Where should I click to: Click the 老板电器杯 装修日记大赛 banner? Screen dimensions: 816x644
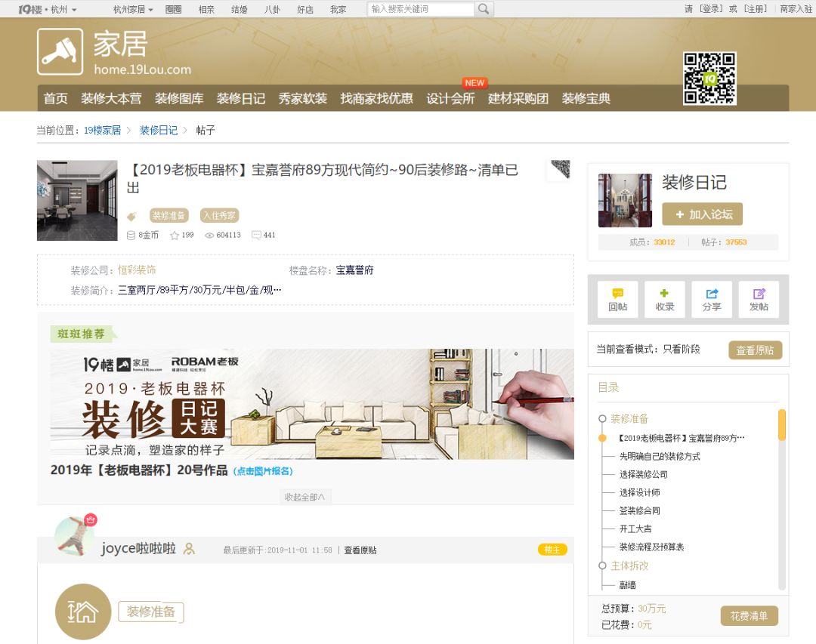tap(312, 404)
